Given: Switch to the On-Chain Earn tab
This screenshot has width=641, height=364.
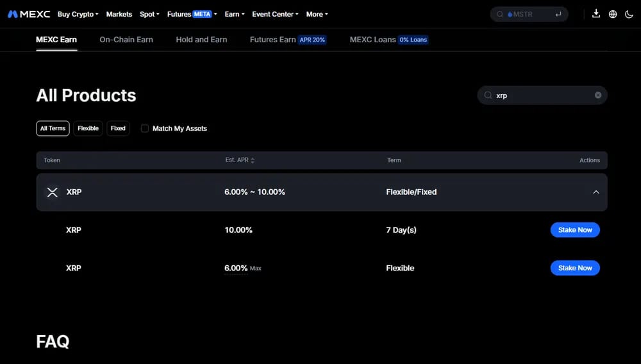Looking at the screenshot, I should 126,40.
